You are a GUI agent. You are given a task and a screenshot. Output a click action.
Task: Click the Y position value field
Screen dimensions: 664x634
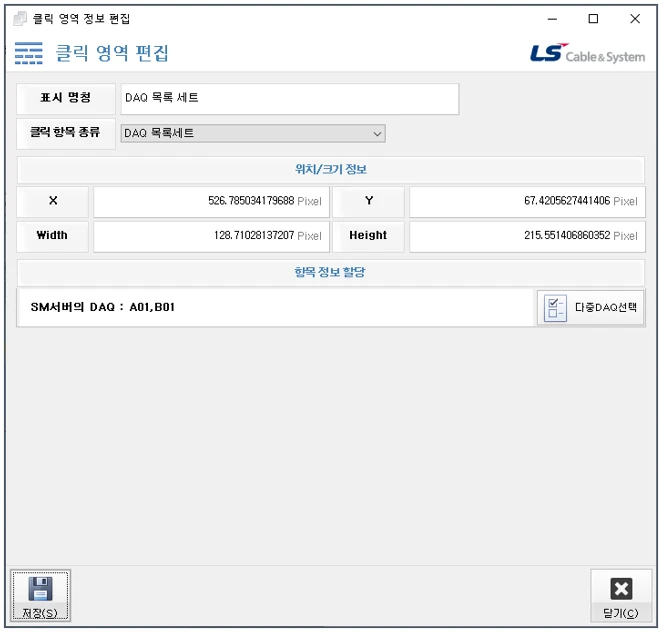click(x=527, y=202)
